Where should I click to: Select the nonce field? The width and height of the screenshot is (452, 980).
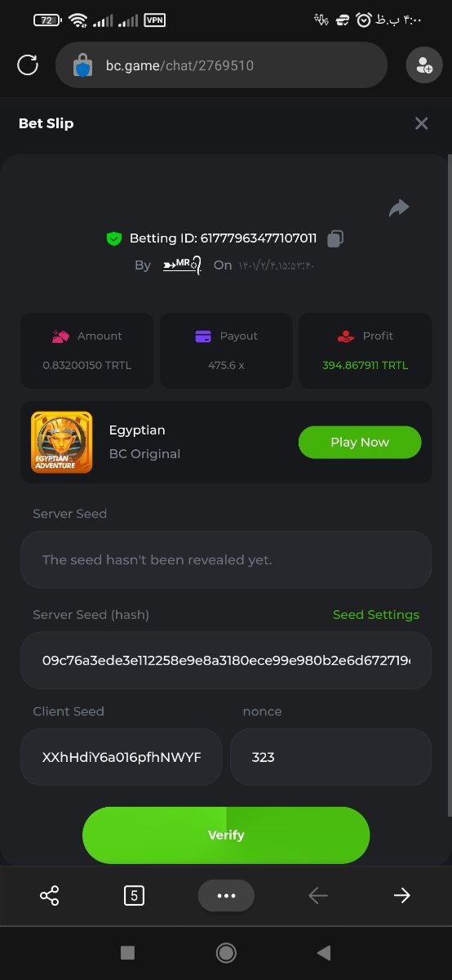330,757
